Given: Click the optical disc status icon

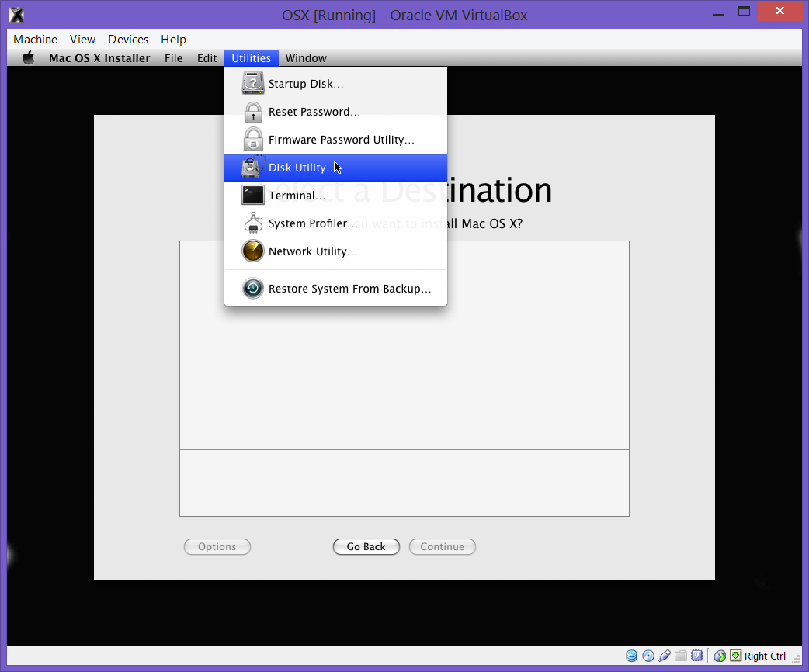Looking at the screenshot, I should point(648,656).
